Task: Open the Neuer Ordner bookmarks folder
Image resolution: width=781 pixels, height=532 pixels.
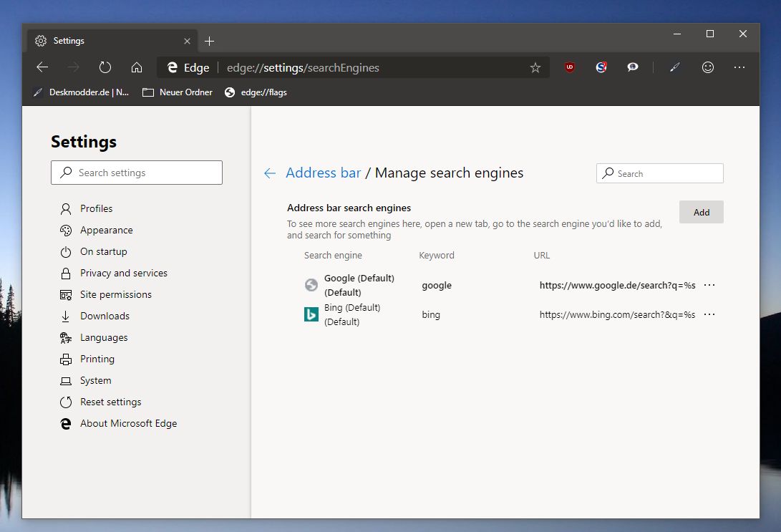Action: coord(178,92)
